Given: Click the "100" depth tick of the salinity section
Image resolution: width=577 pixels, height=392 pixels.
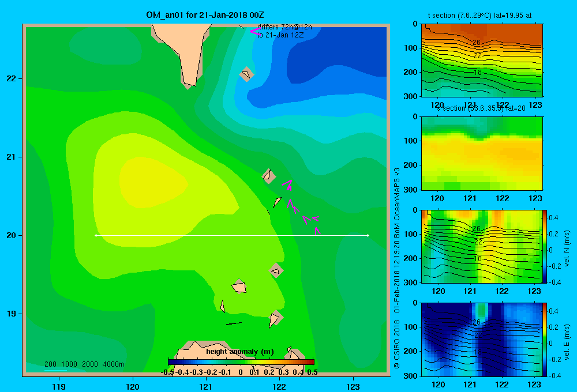Looking at the screenshot, I should (411, 141).
